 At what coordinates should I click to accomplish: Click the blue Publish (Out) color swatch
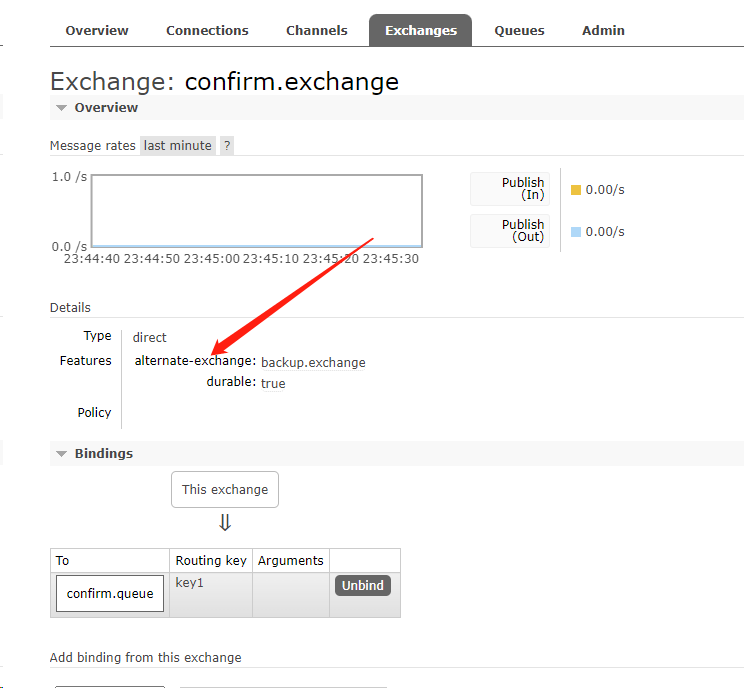(x=576, y=232)
